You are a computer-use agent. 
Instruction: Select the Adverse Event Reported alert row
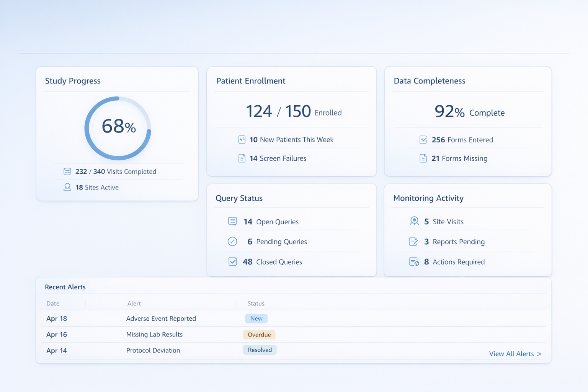point(161,318)
